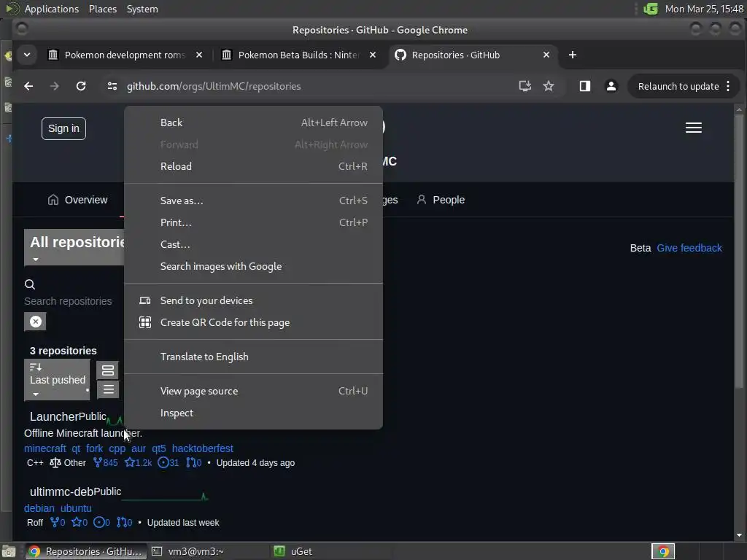Open Chrome three-dot menu
Screen dimensions: 747x560
(728, 86)
